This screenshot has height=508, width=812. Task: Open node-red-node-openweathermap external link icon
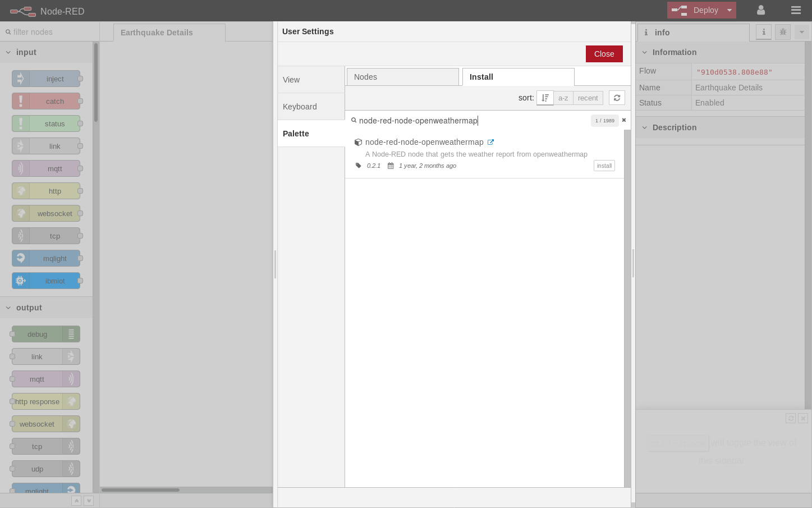pyautogui.click(x=490, y=142)
